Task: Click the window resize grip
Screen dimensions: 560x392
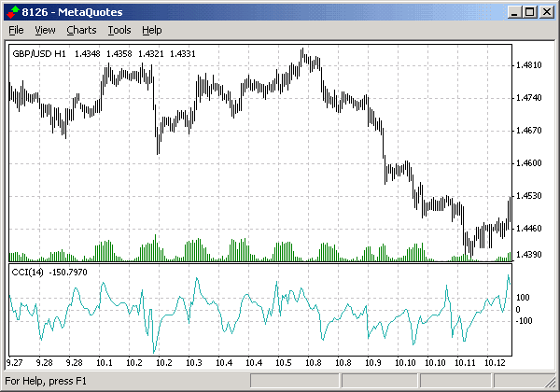Action: click(x=551, y=382)
